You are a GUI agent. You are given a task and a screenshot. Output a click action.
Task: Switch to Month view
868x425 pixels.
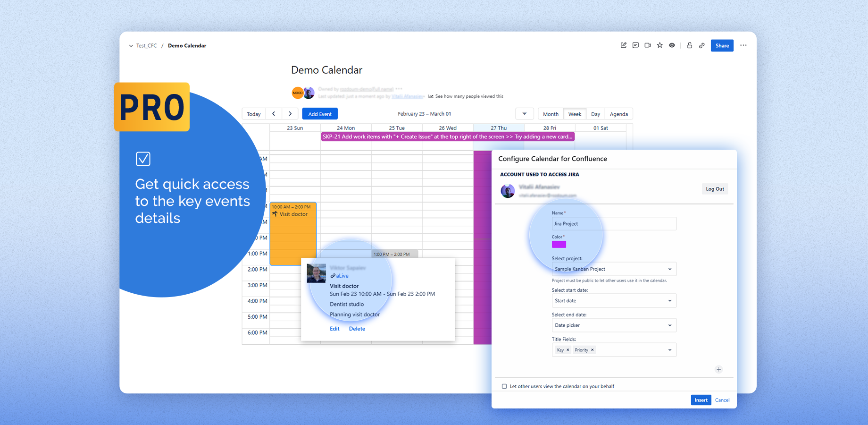coord(551,114)
